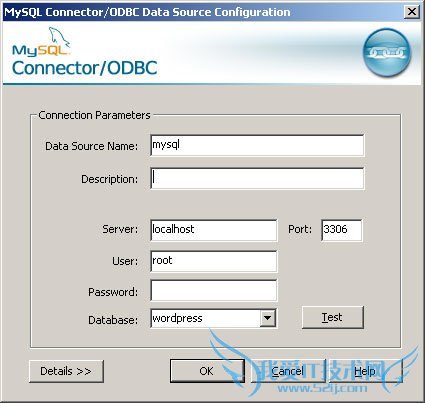Click the dialog title bar text
The image size is (425, 403).
[x=147, y=12]
